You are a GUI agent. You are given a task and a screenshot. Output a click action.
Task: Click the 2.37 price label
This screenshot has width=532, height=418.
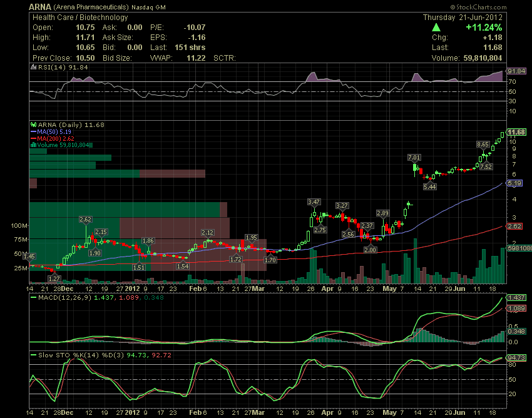click(x=367, y=226)
